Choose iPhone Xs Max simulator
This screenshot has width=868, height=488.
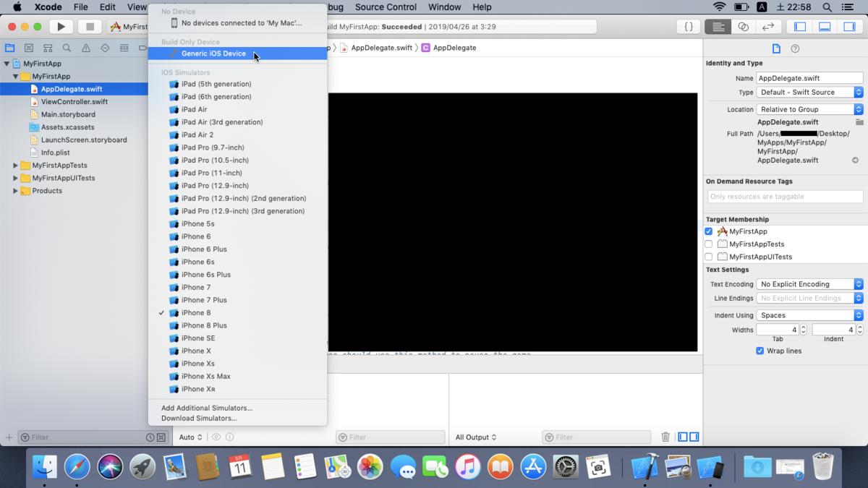click(237, 376)
